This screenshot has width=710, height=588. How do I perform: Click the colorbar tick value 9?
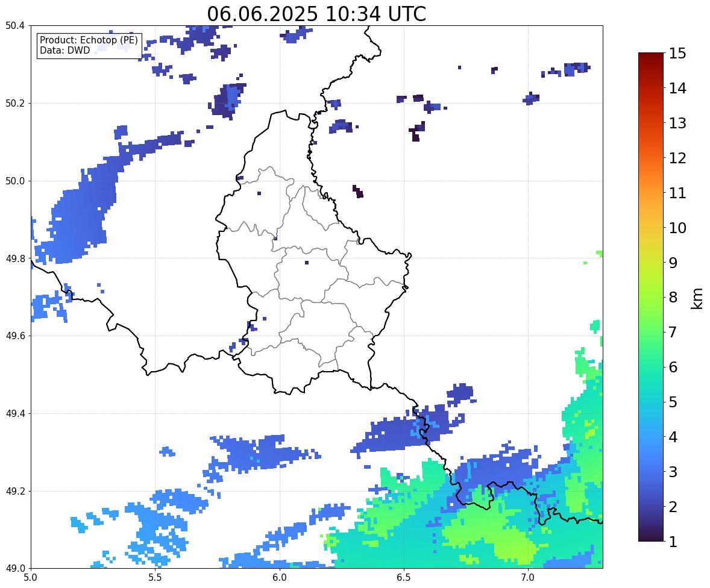[673, 263]
